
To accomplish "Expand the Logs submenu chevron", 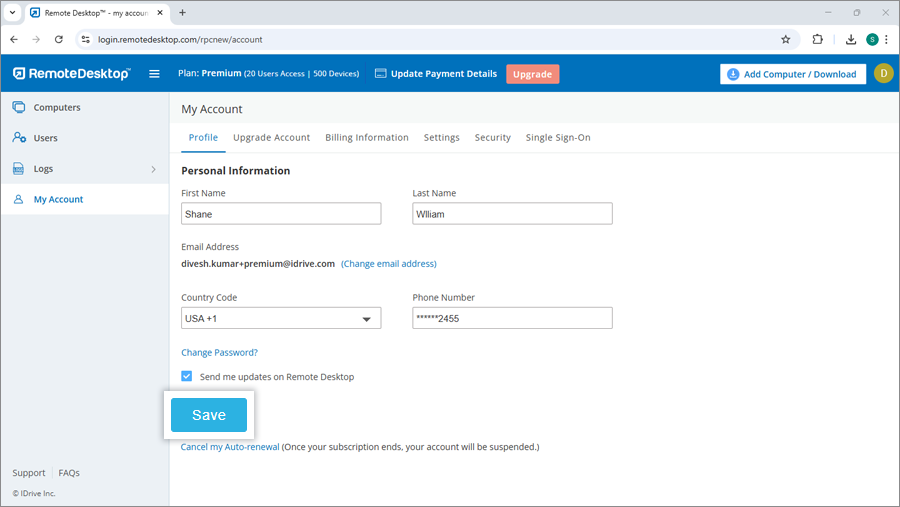I will coord(153,169).
